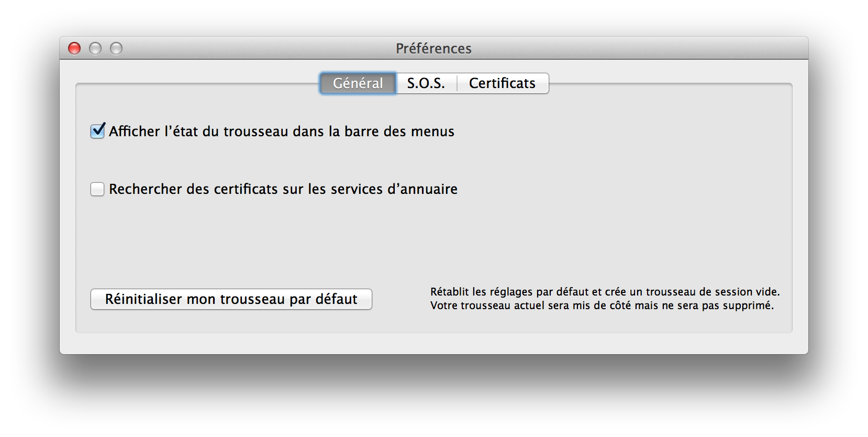
Task: Open the Certificats tab
Action: click(x=502, y=83)
